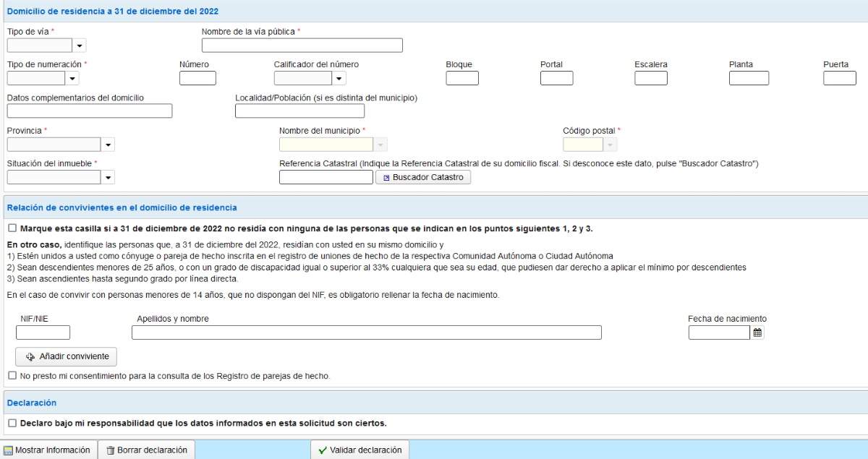Image resolution: width=868 pixels, height=459 pixels.
Task: Check 'No presto mi consentimiento' box
Action: click(x=12, y=376)
